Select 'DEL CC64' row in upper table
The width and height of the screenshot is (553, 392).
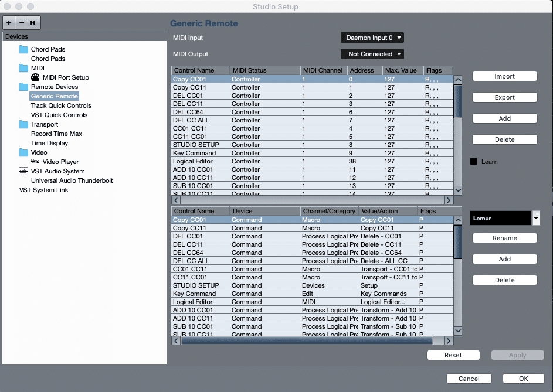(313, 112)
